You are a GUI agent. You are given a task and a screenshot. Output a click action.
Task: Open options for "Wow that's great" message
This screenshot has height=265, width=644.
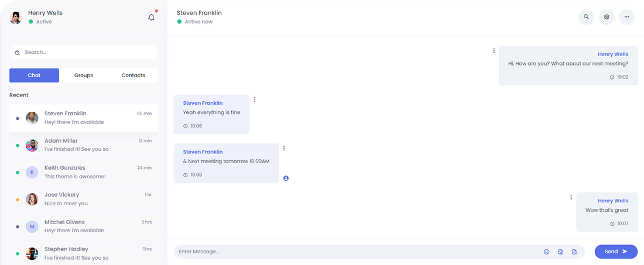[571, 197]
